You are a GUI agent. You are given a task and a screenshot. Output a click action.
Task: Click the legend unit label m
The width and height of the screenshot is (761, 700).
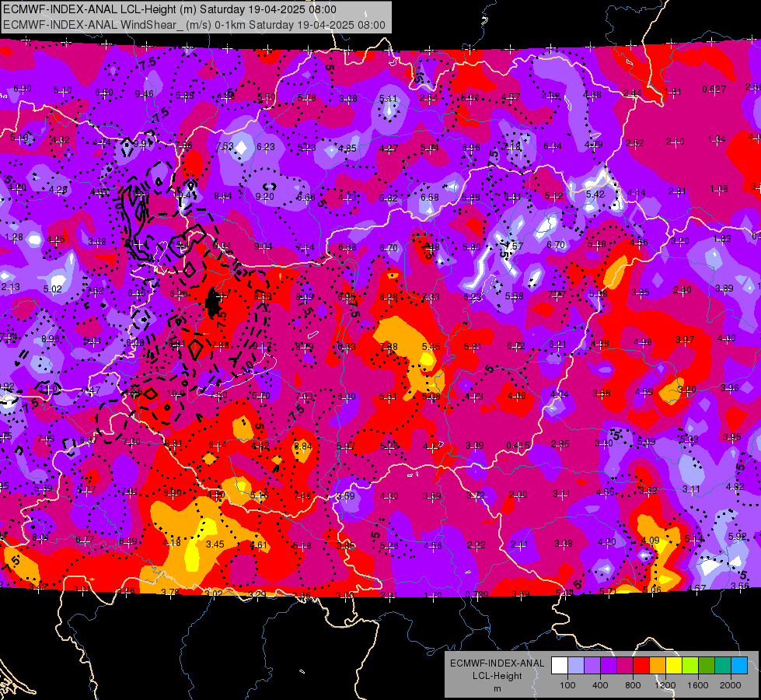[x=497, y=689]
